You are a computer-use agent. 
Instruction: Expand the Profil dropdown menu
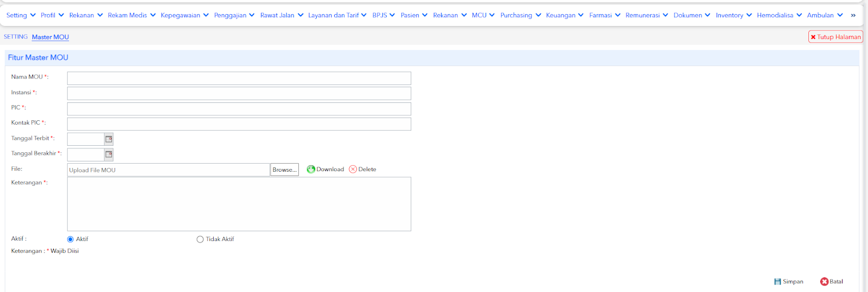tap(52, 15)
